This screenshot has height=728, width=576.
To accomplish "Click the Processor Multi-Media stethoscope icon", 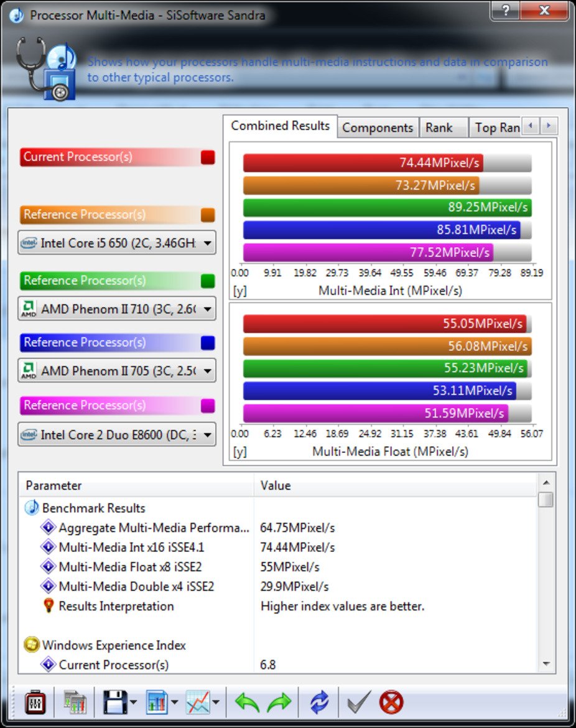I will 46,68.
